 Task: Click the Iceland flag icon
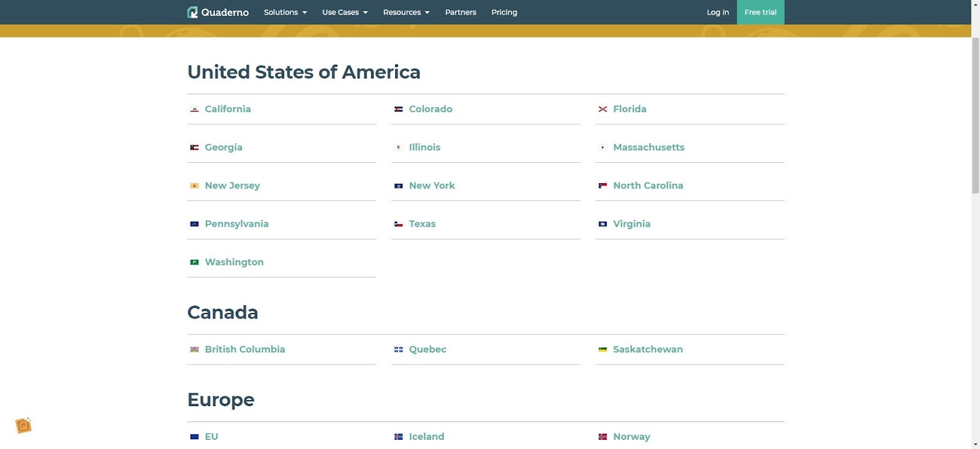click(x=398, y=437)
